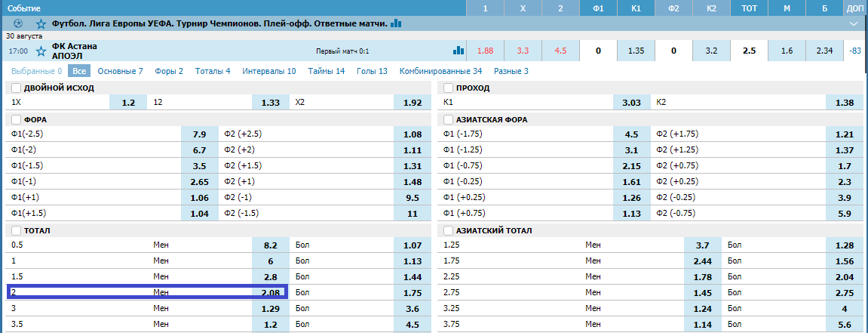Select Asian Ф2 (-0.75) odds 5.9

tap(844, 213)
